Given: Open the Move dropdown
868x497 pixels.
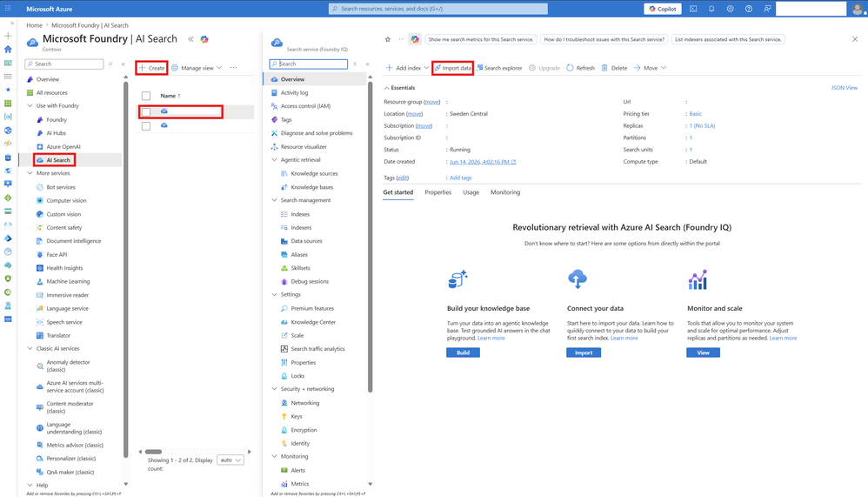Looking at the screenshot, I should (650, 68).
